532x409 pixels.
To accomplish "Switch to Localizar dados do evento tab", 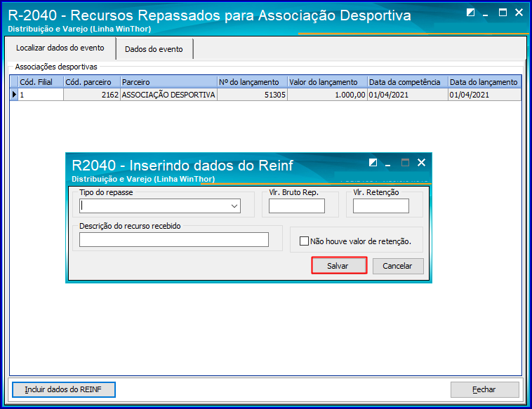I will coord(60,48).
